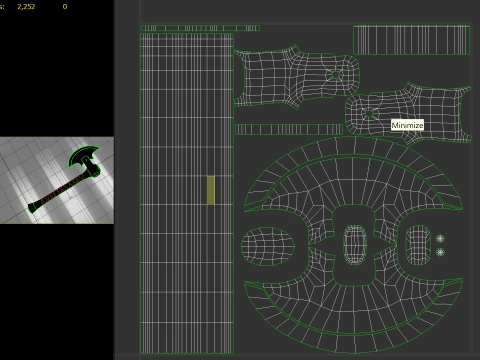Screen dimensions: 480x360
Task: Select the tall grid handle UV island
Action: (x=187, y=193)
